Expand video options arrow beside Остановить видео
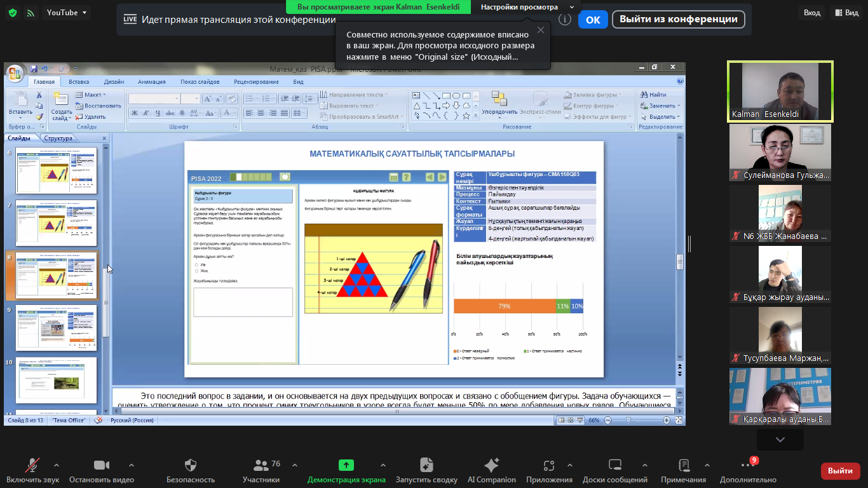 tap(132, 465)
